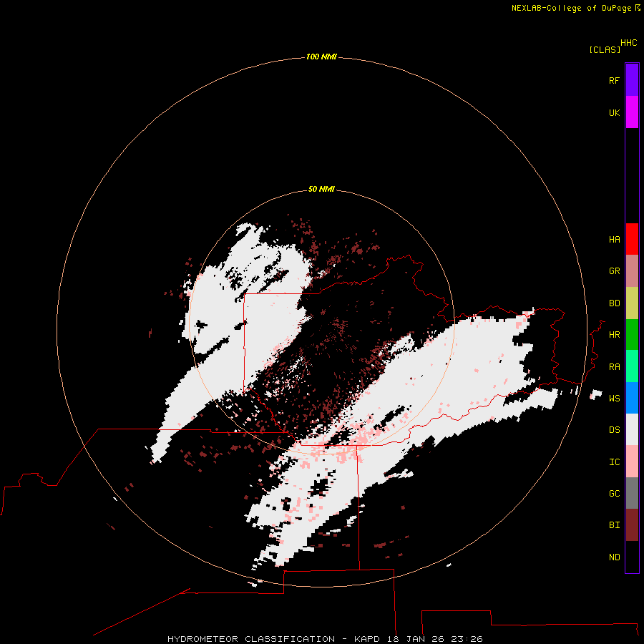Click the ND black legend swatch
The height and width of the screenshot is (644, 644).
[x=632, y=557]
